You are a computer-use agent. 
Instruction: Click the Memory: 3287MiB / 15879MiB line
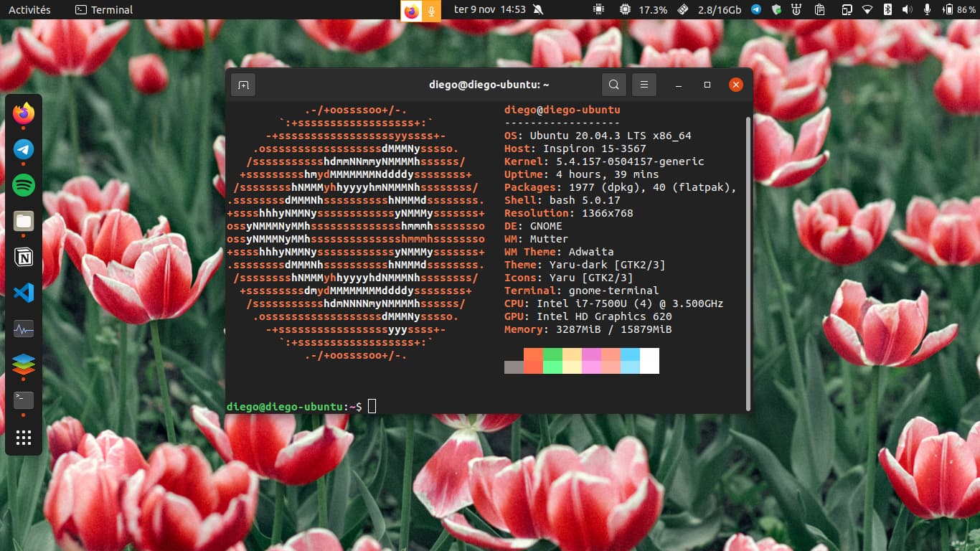tap(588, 329)
